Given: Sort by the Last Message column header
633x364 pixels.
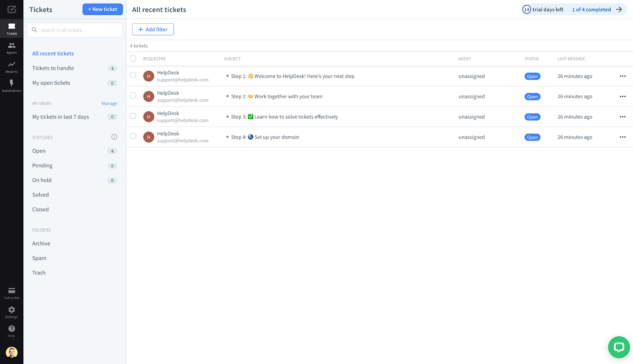Looking at the screenshot, I should point(571,58).
